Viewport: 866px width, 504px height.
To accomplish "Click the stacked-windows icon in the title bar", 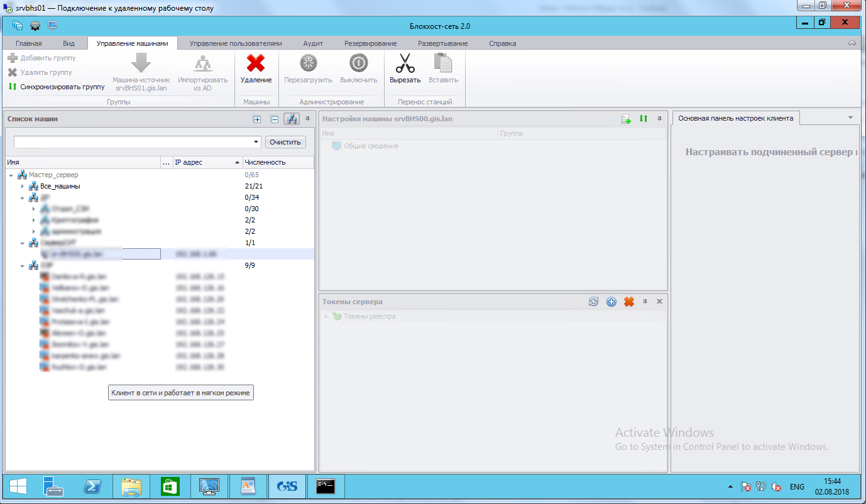I will point(18,26).
